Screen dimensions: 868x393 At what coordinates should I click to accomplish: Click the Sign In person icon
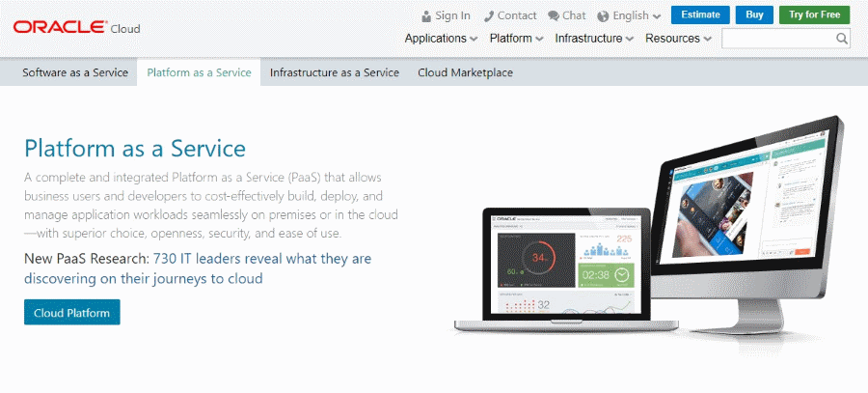426,16
